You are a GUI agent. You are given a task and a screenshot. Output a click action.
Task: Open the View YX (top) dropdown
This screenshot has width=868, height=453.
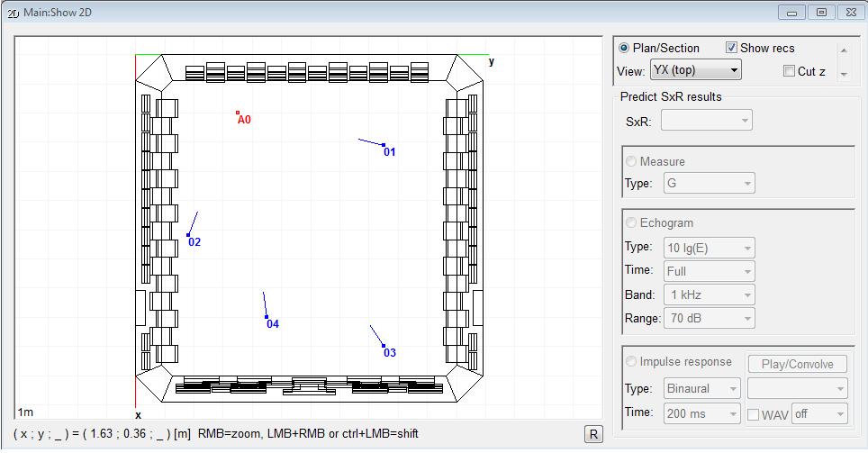pos(695,70)
